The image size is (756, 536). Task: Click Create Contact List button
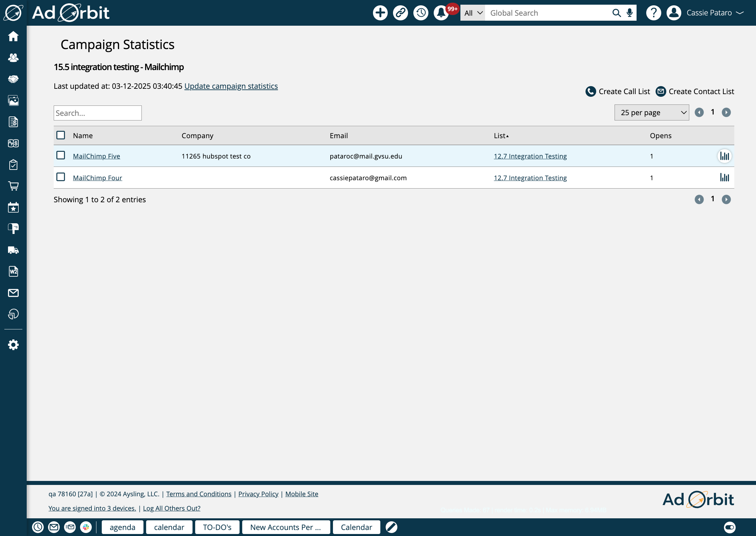point(695,91)
